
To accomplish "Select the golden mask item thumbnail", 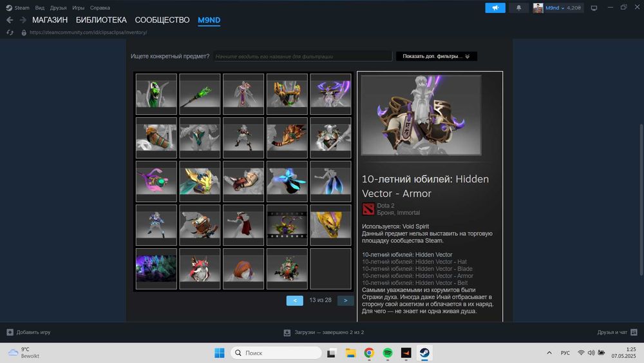I will point(330,225).
